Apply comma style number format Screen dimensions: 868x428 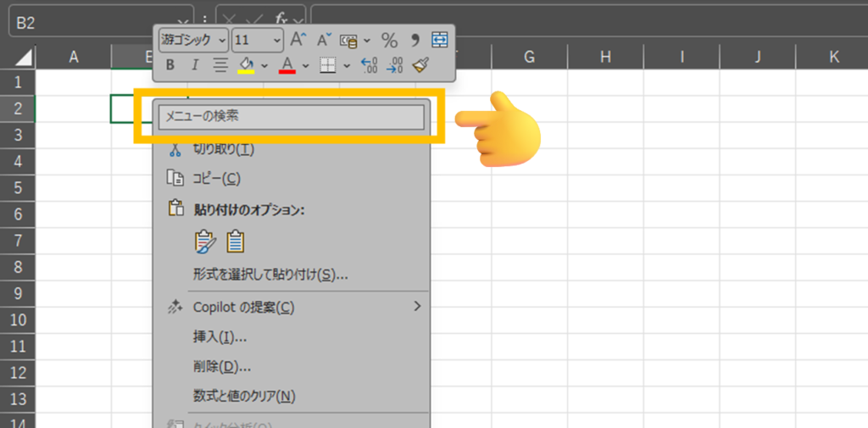pyautogui.click(x=415, y=40)
